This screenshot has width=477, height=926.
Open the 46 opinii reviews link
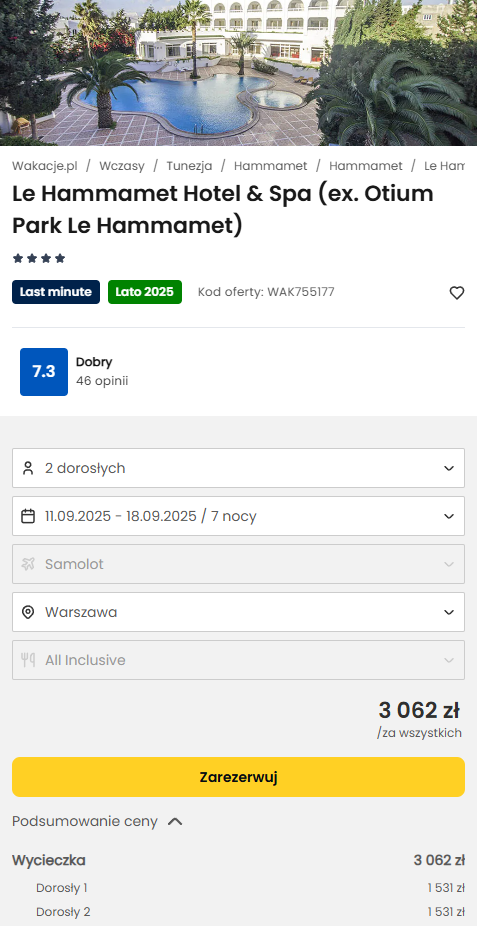tap(102, 381)
